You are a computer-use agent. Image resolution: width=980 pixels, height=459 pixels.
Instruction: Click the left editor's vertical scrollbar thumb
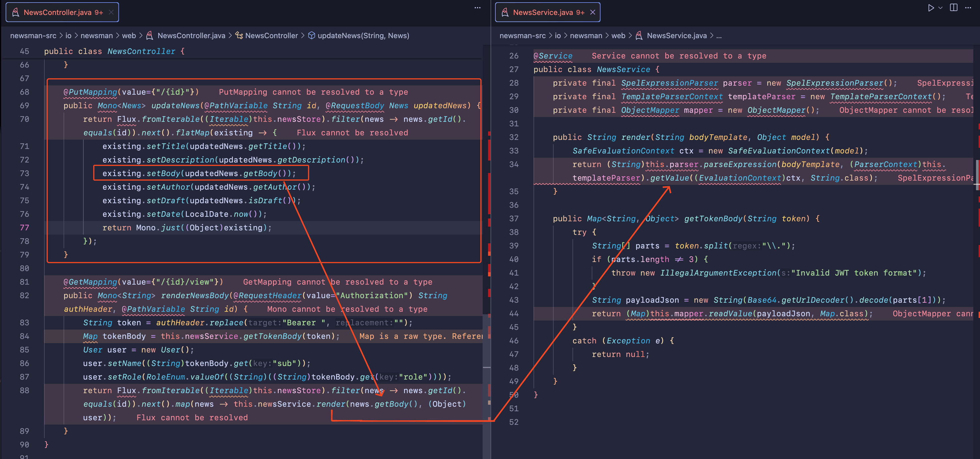coord(487,386)
